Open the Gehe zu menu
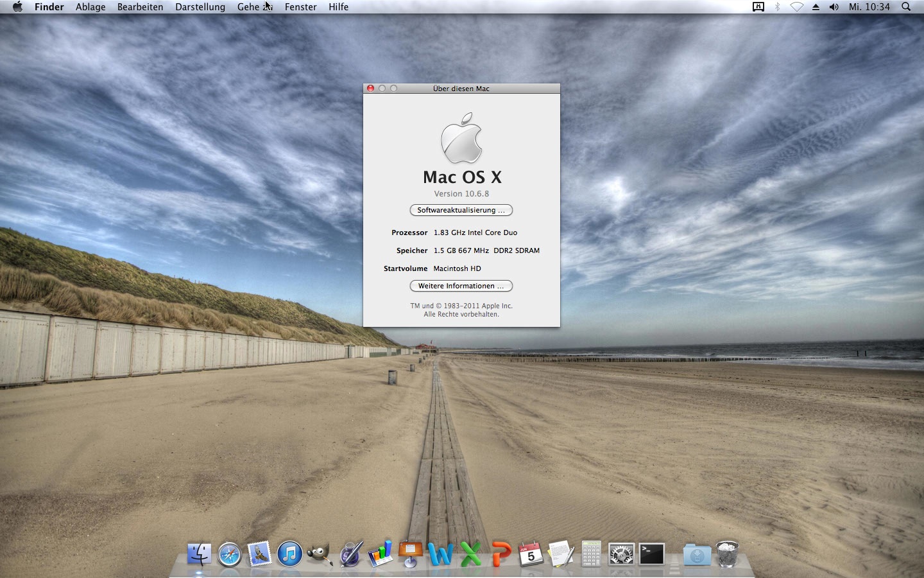 (255, 7)
